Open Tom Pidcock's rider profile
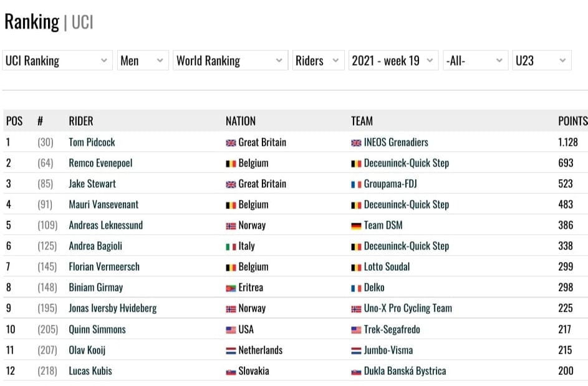This screenshot has height=386, width=588. pos(92,142)
